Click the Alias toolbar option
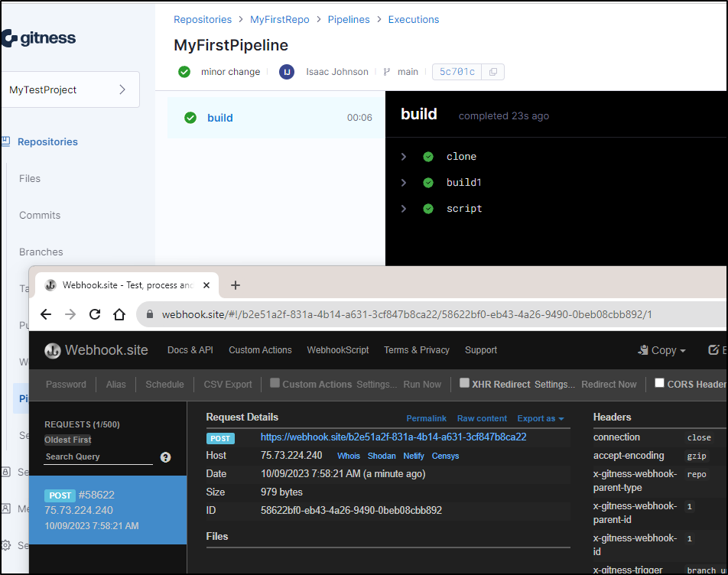This screenshot has height=575, width=728. (x=115, y=385)
